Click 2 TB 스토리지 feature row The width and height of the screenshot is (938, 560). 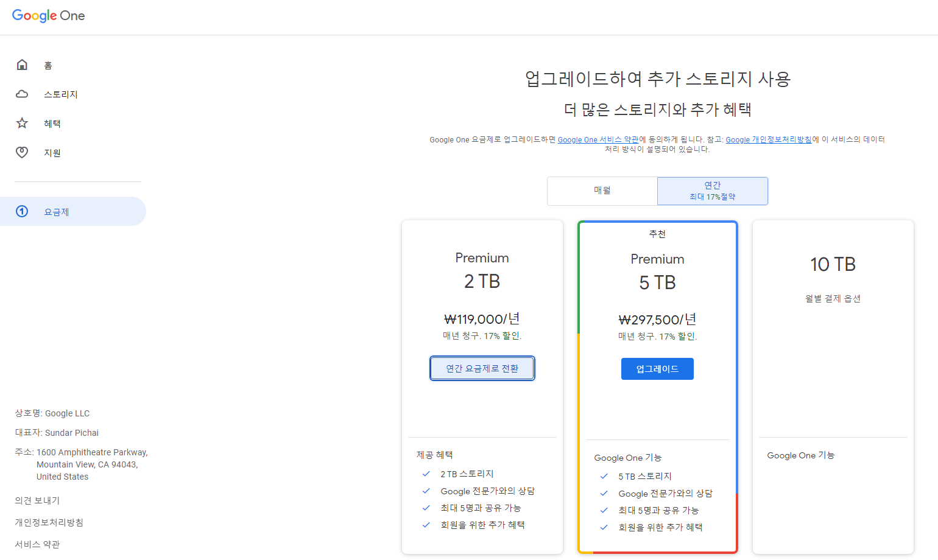tap(467, 474)
